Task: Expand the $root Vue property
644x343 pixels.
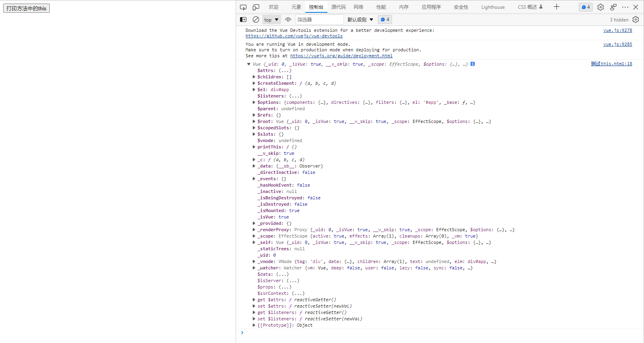Action: pos(254,121)
